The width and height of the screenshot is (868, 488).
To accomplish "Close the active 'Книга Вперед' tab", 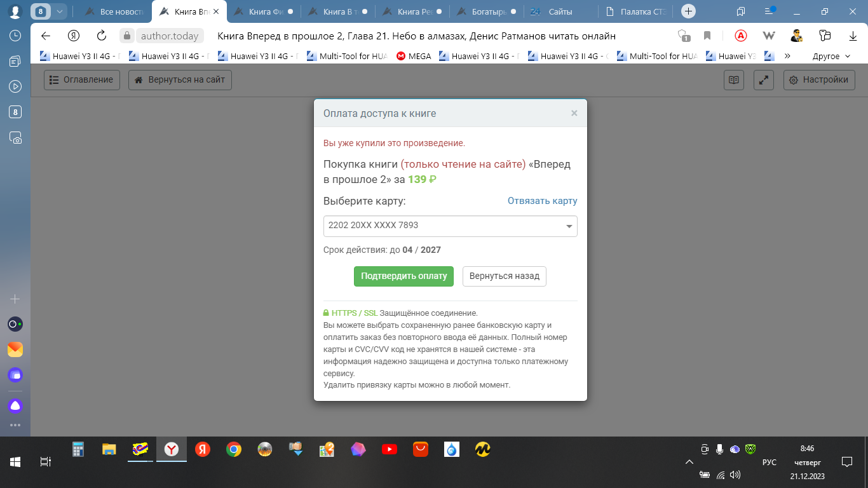I will pos(215,11).
